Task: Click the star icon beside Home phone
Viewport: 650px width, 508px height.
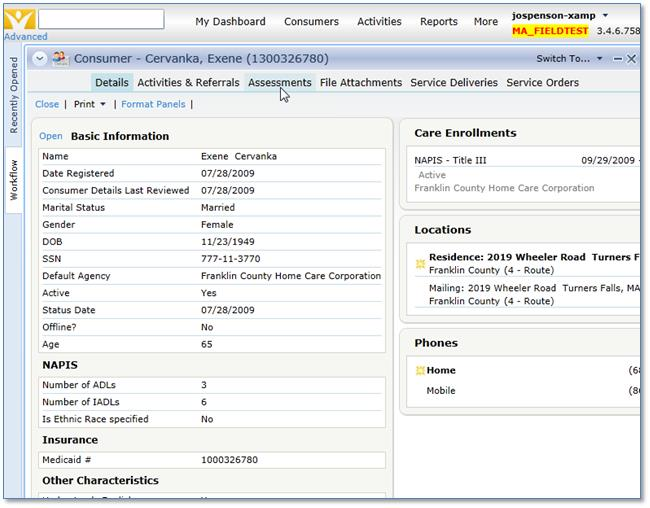Action: 421,371
